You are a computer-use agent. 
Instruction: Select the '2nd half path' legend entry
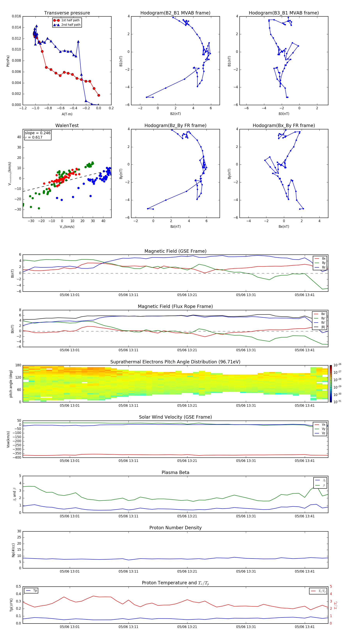click(x=67, y=25)
